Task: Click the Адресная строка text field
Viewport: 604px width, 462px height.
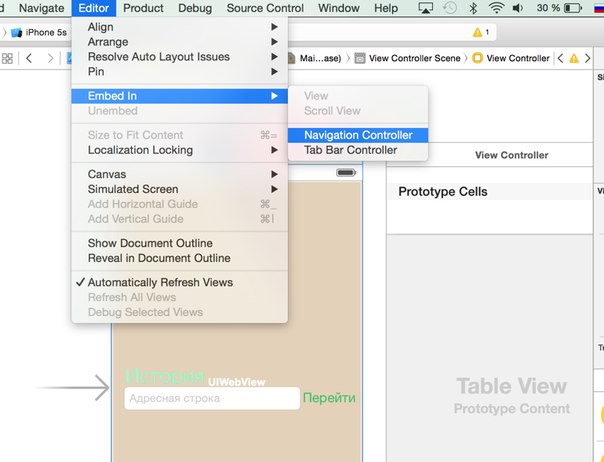Action: pos(212,398)
